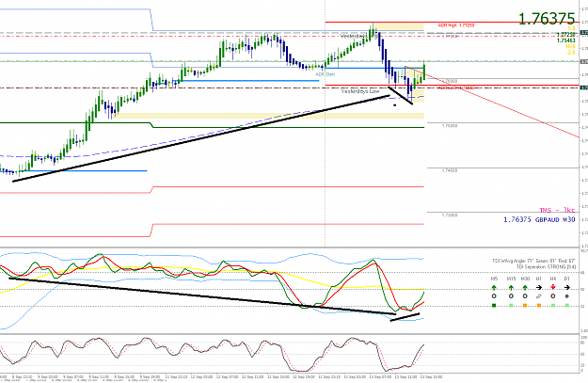
Task: Click the '13 Sep 15:00' time axis label
Action: 431,376
